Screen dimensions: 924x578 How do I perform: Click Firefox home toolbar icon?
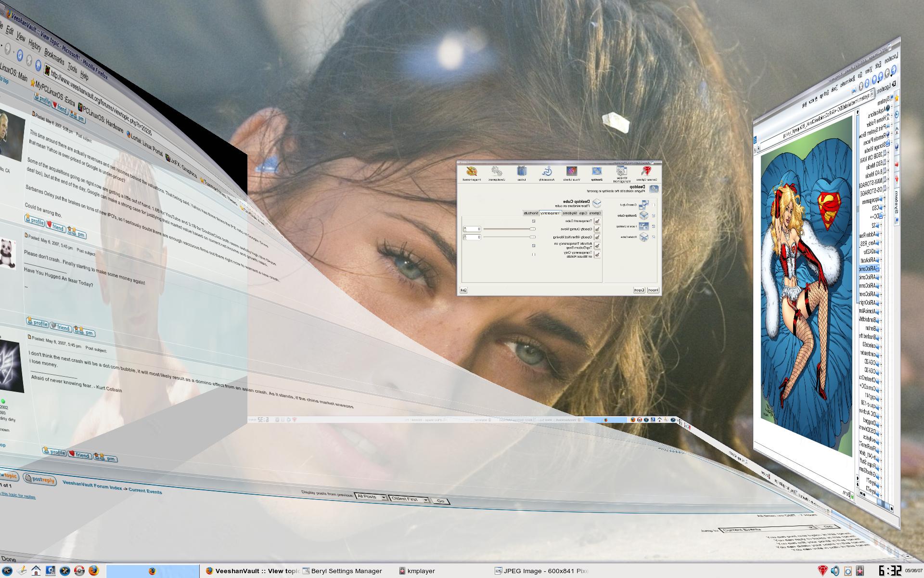click(38, 66)
